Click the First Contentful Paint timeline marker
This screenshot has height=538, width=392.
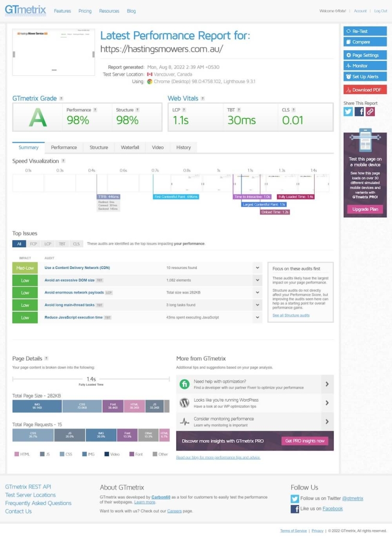click(x=176, y=197)
